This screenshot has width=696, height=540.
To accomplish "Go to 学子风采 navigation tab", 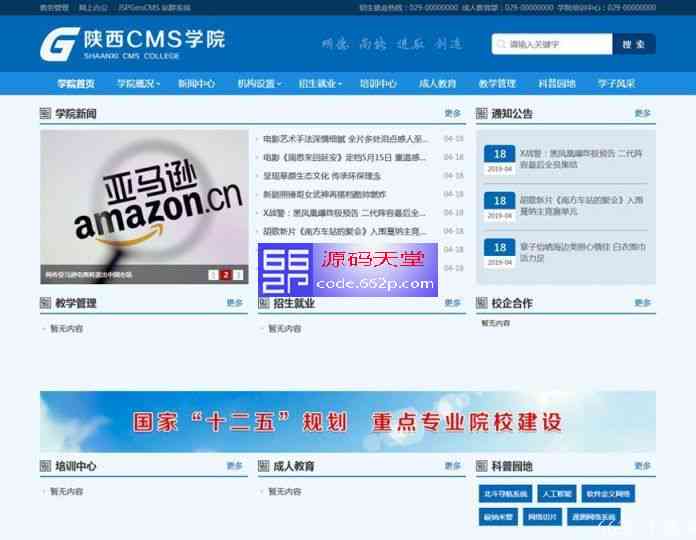I will pos(616,84).
